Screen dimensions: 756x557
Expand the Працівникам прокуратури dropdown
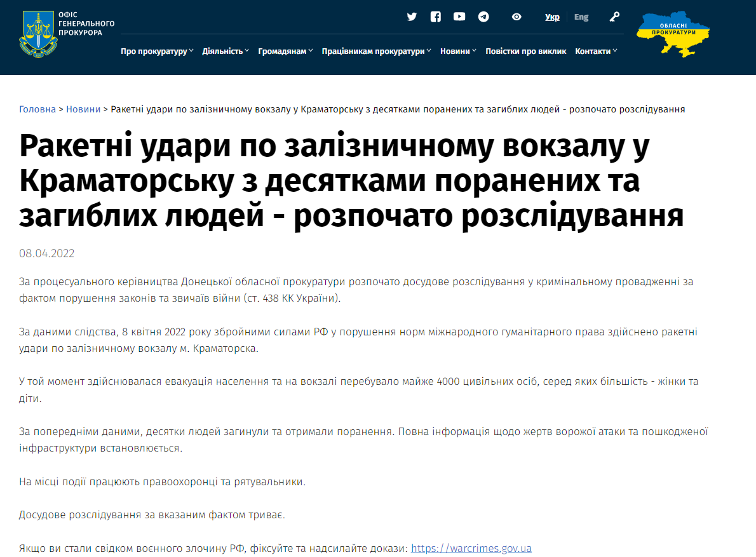[x=375, y=51]
